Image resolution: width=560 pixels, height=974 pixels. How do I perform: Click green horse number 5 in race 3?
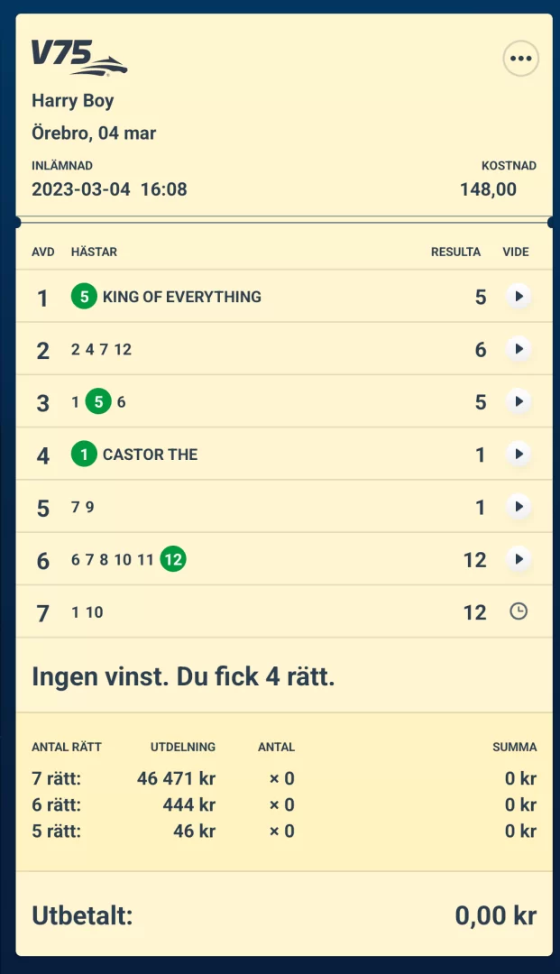point(98,402)
